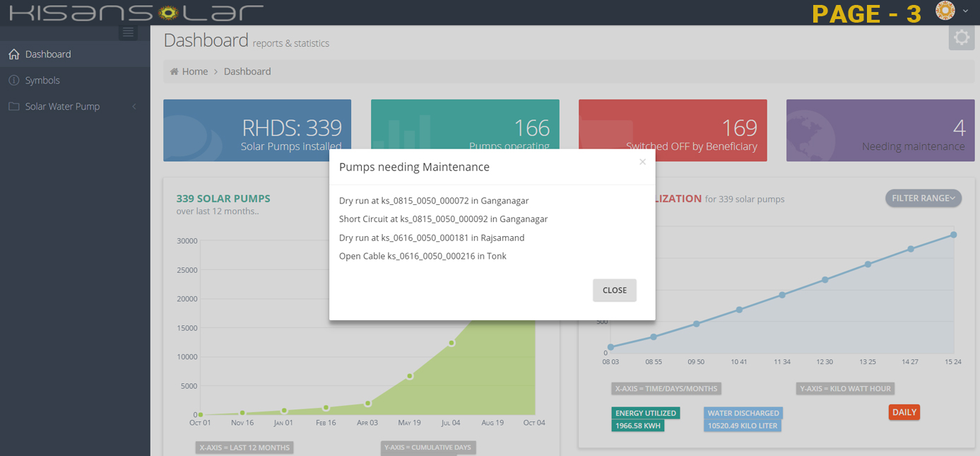The image size is (980, 456).
Task: Click the DAILY button
Action: point(904,412)
